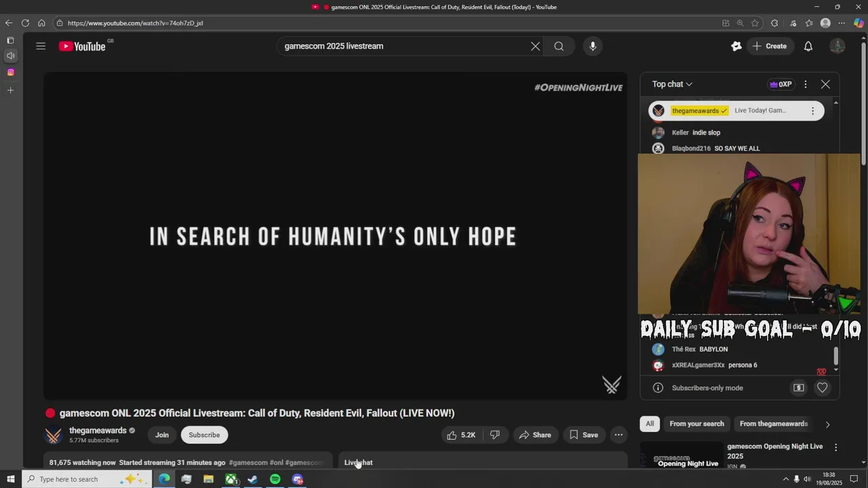Open Spotify from the taskbar
Screen dimensions: 868x488
(x=275, y=479)
